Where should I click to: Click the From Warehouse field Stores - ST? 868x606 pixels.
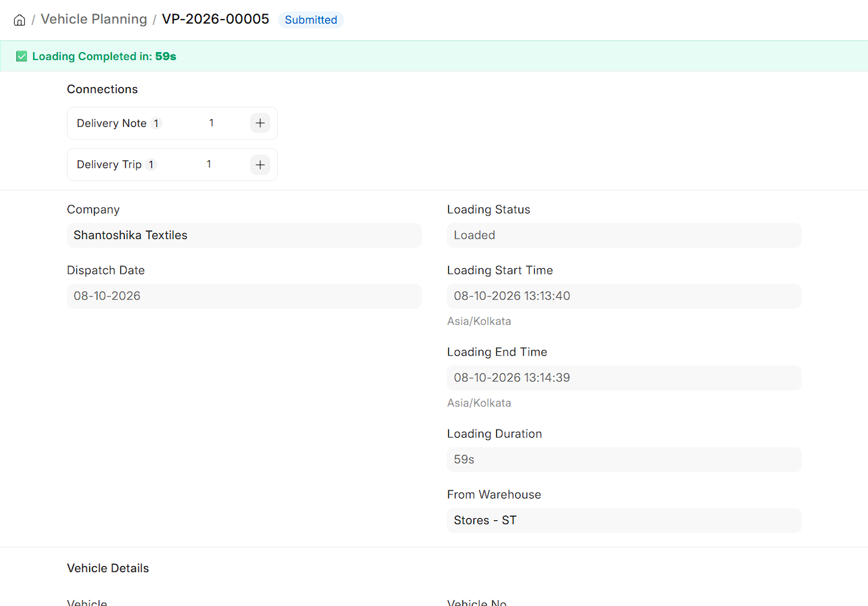[624, 520]
